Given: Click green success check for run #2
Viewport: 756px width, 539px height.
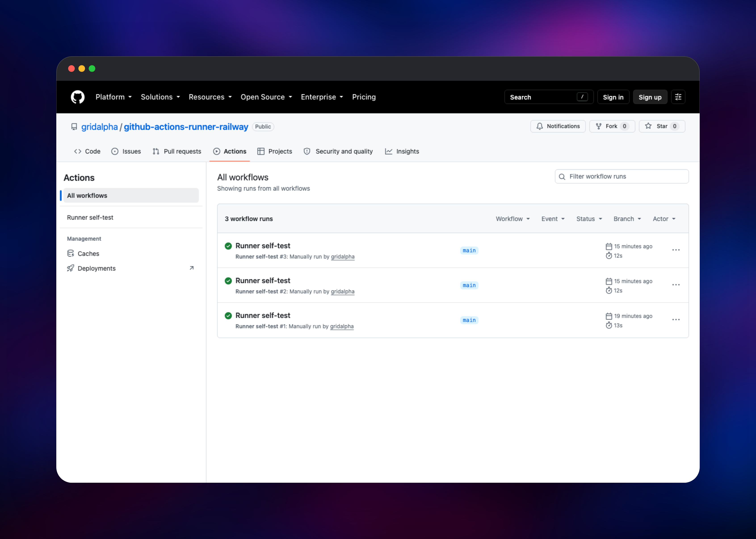Looking at the screenshot, I should coord(228,281).
